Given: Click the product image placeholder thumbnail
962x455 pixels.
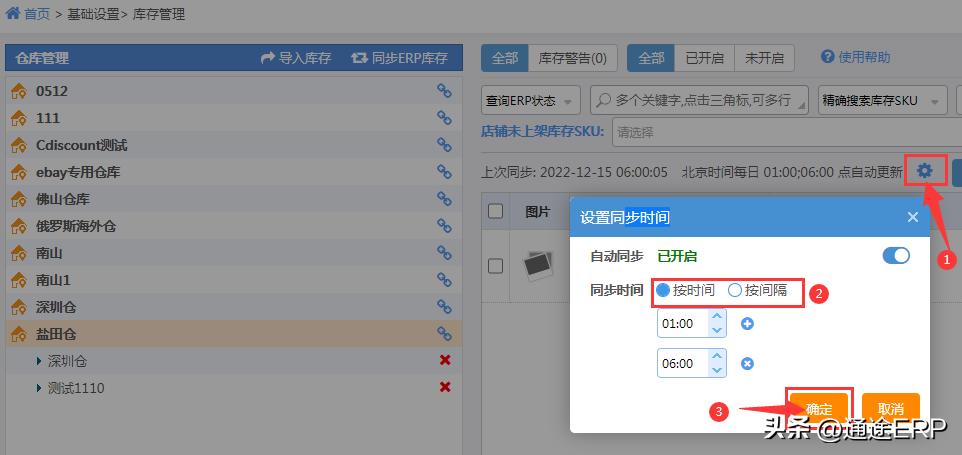Looking at the screenshot, I should 537,266.
